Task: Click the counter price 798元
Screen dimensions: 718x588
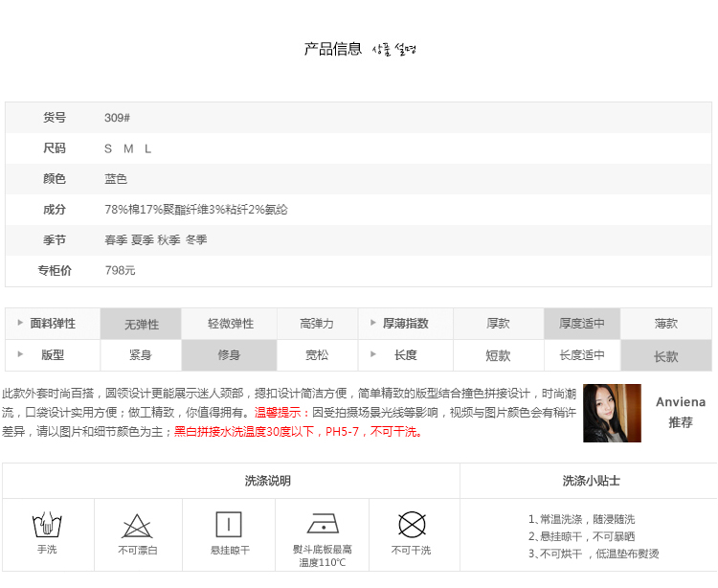Action: click(120, 270)
